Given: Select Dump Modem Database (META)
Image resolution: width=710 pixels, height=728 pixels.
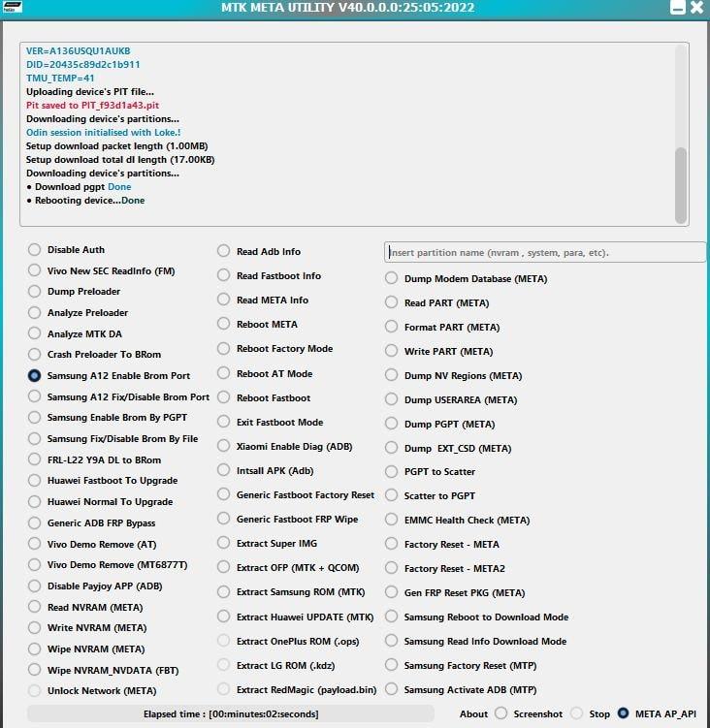Looking at the screenshot, I should (x=391, y=278).
